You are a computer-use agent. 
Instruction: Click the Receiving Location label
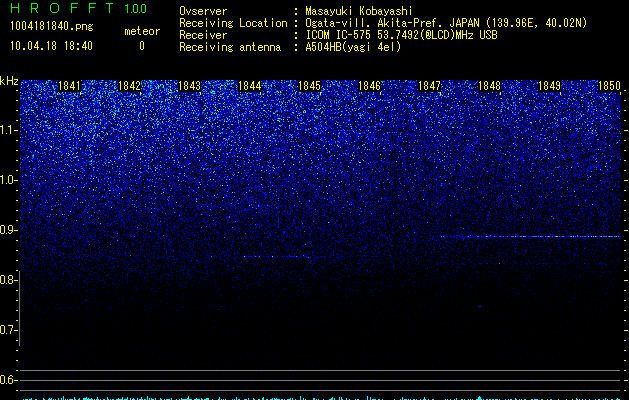click(x=233, y=23)
